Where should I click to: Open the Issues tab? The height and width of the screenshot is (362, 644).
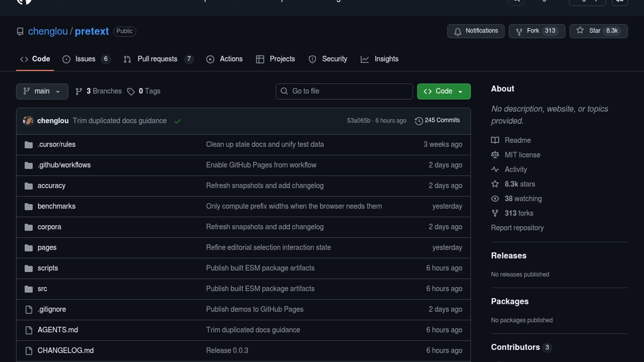pos(85,59)
